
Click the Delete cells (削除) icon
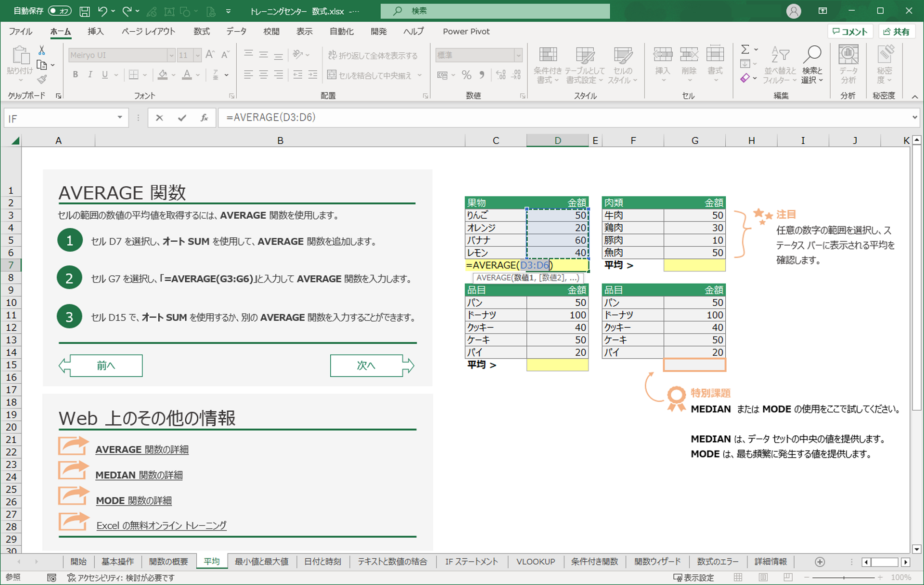pos(689,54)
